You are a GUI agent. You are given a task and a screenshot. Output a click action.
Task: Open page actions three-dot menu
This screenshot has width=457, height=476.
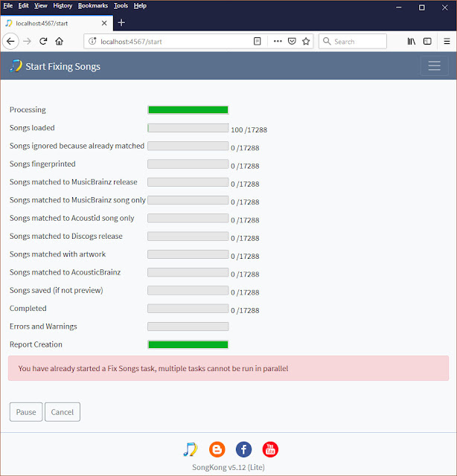(278, 42)
